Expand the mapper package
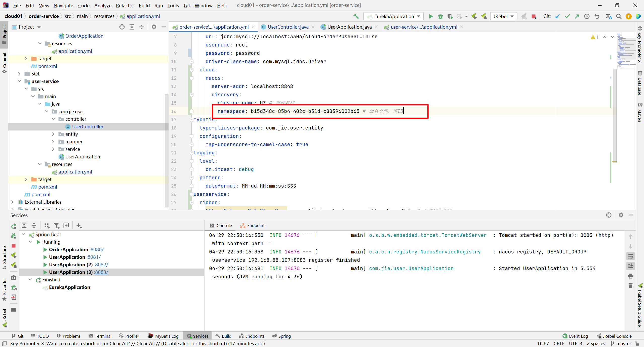Screen dimensions: 644x347 pyautogui.click(x=53, y=142)
